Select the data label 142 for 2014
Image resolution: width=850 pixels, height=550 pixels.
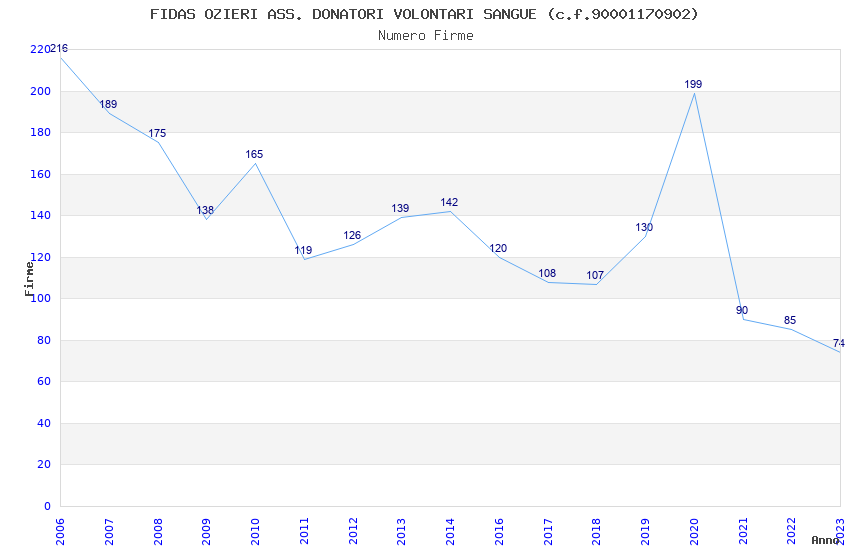click(x=449, y=202)
